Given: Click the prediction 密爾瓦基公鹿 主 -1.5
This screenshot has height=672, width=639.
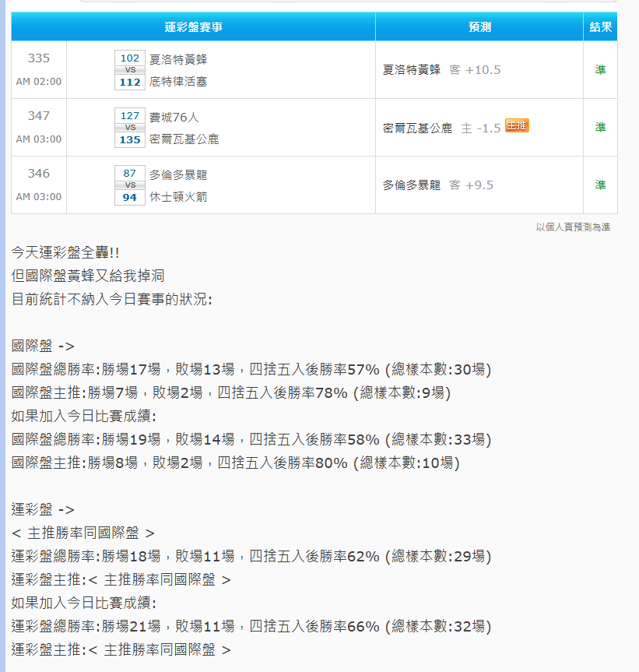Looking at the screenshot, I should 441,128.
